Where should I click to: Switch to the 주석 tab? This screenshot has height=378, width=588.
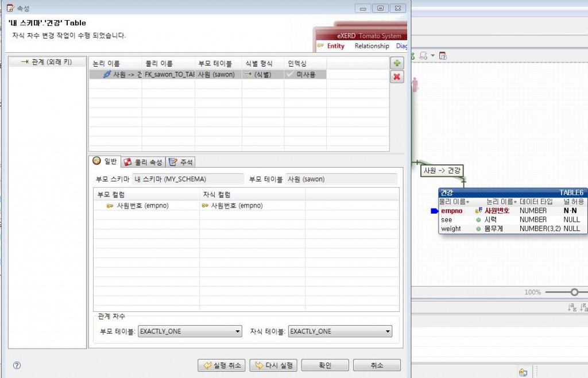click(181, 162)
